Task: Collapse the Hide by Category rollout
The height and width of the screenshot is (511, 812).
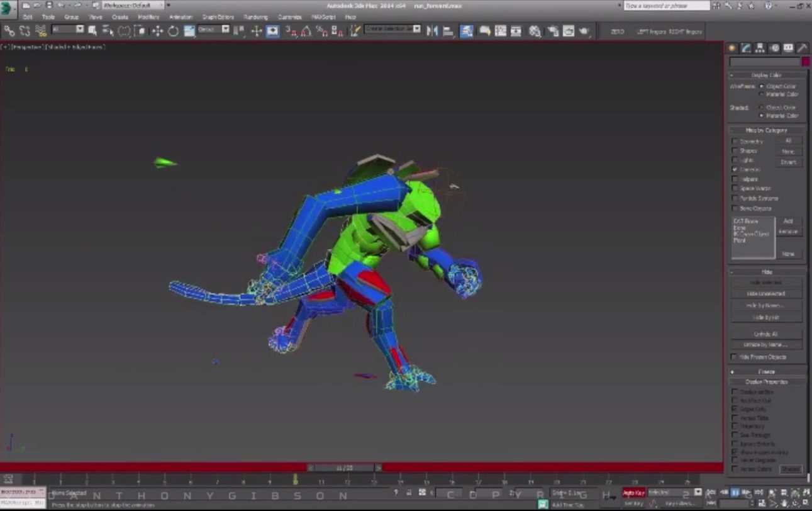Action: [x=767, y=130]
